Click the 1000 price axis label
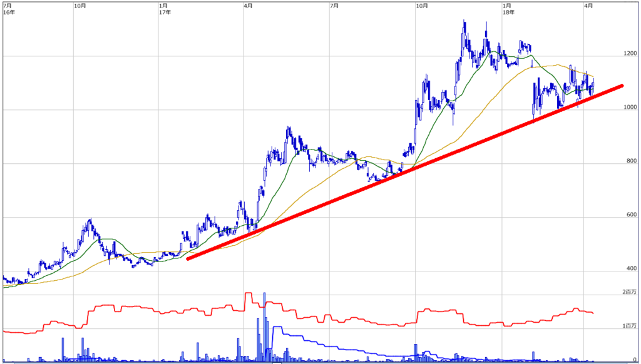The image size is (641, 364). click(630, 108)
